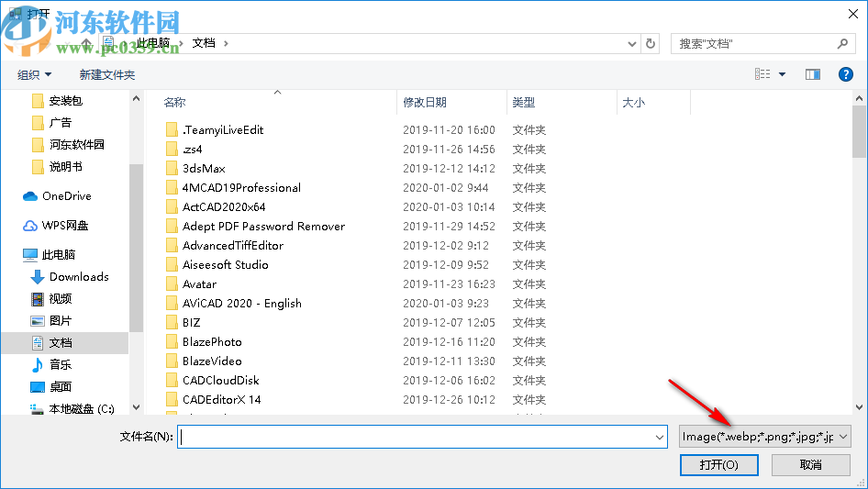Sort by 名称 column header
868x489 pixels.
pyautogui.click(x=174, y=103)
